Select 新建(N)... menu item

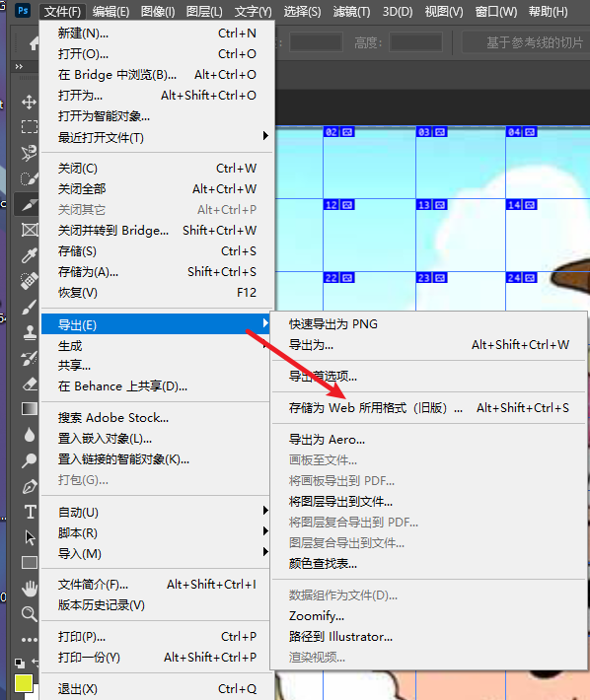[x=156, y=34]
